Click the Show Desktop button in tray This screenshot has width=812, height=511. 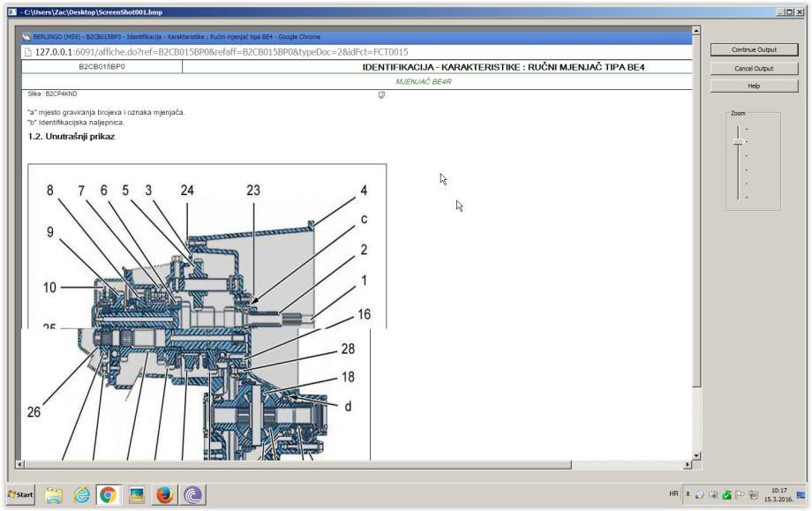(x=801, y=495)
